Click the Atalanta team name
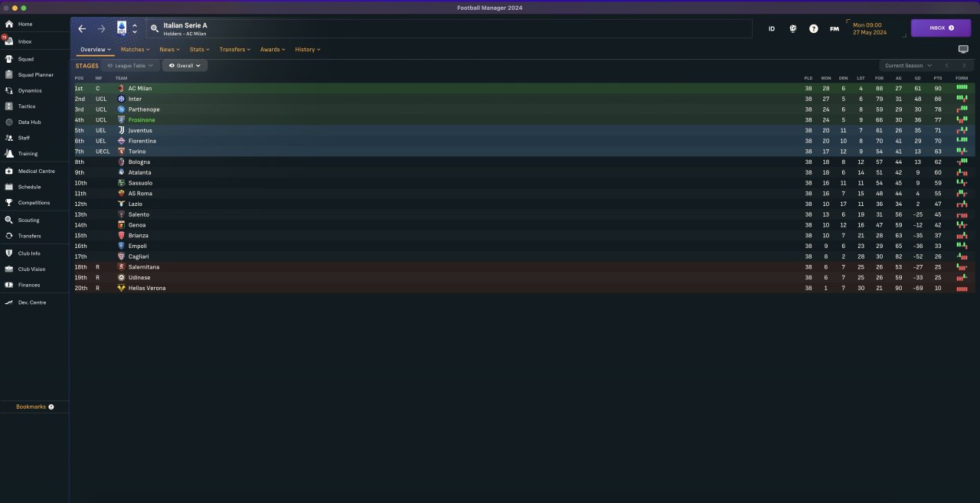The height and width of the screenshot is (503, 980). pos(139,172)
